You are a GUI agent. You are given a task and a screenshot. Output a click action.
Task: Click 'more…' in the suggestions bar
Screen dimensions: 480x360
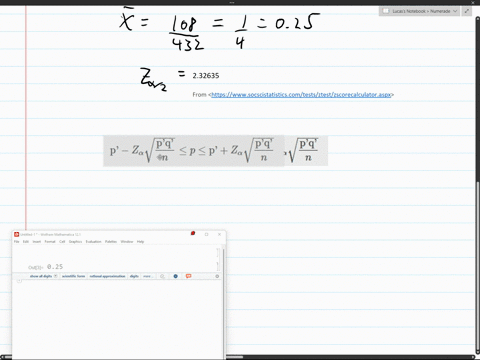click(148, 276)
